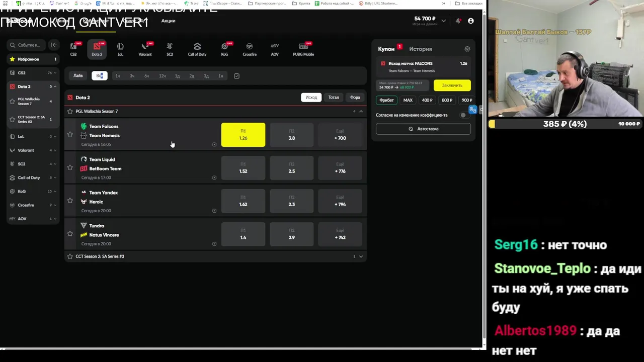The image size is (644, 362).
Task: Expand LoL in the sidebar
Action: 55,136
